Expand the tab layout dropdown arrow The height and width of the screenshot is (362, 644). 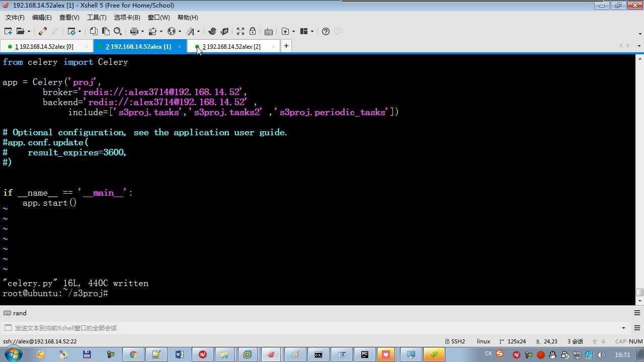(x=312, y=31)
